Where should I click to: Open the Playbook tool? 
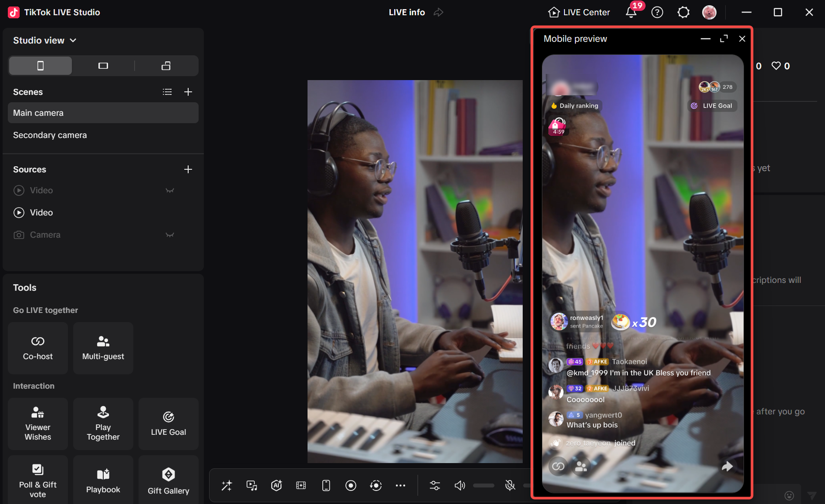pyautogui.click(x=103, y=479)
